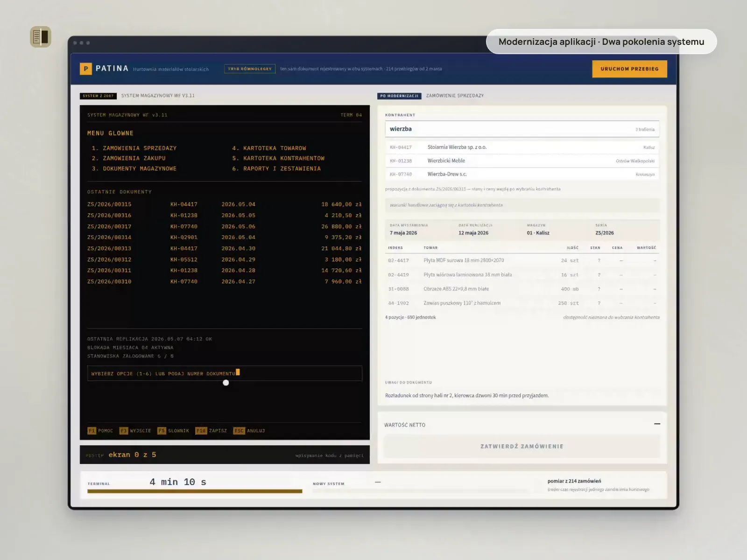
Task: Click terminal document ZS/2026/00315
Action: pyautogui.click(x=225, y=204)
